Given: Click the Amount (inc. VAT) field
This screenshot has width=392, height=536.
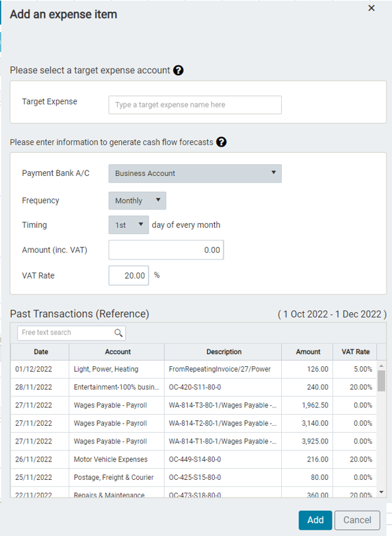Looking at the screenshot, I should (166, 250).
